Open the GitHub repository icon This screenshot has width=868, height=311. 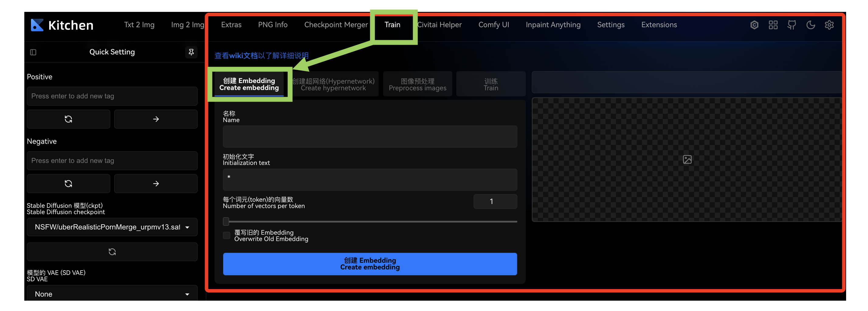pos(791,25)
